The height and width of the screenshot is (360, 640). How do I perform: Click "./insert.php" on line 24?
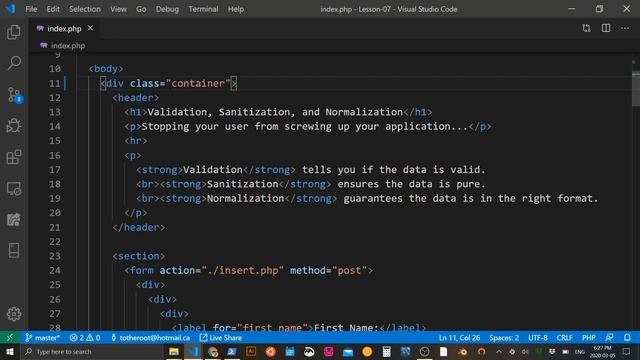click(x=242, y=270)
